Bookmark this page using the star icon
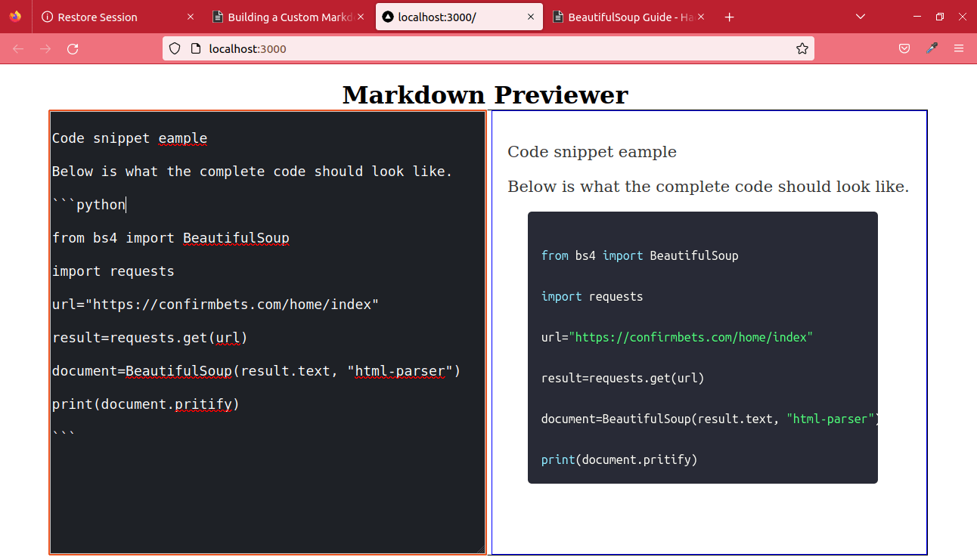This screenshot has width=977, height=560. [x=802, y=48]
